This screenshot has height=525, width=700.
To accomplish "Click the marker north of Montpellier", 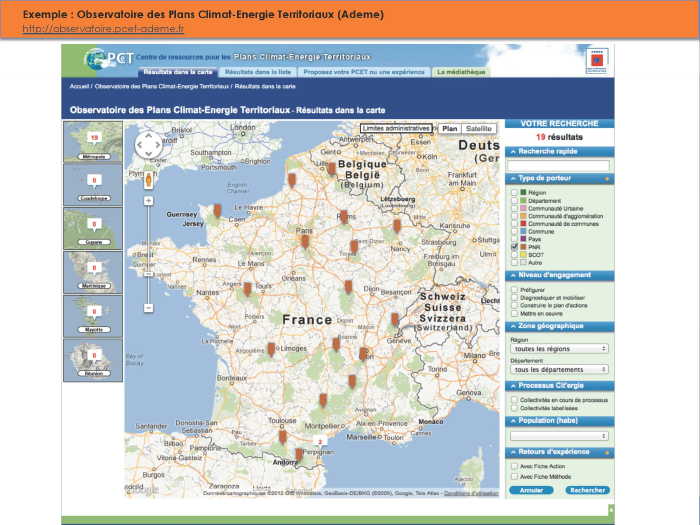I will point(323,400).
